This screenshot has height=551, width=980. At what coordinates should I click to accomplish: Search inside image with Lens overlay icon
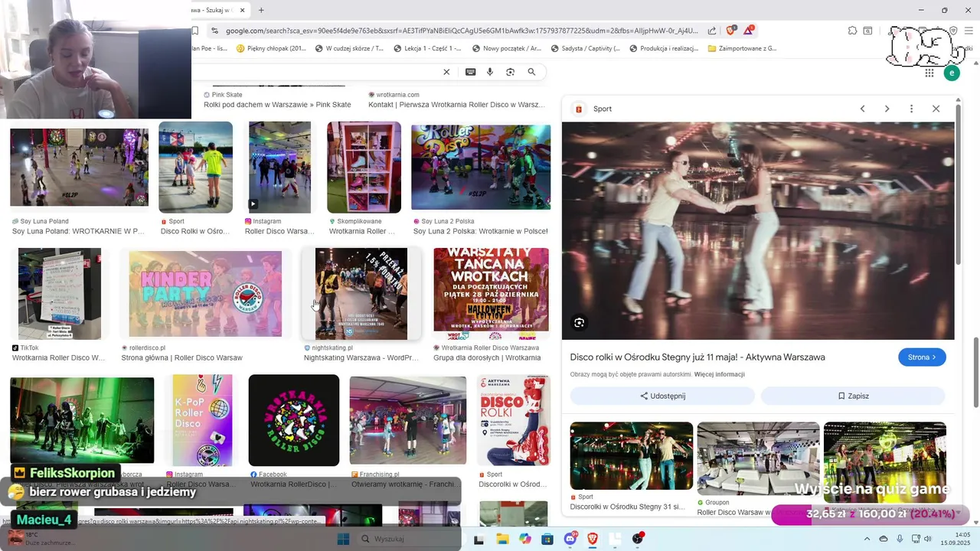click(579, 323)
